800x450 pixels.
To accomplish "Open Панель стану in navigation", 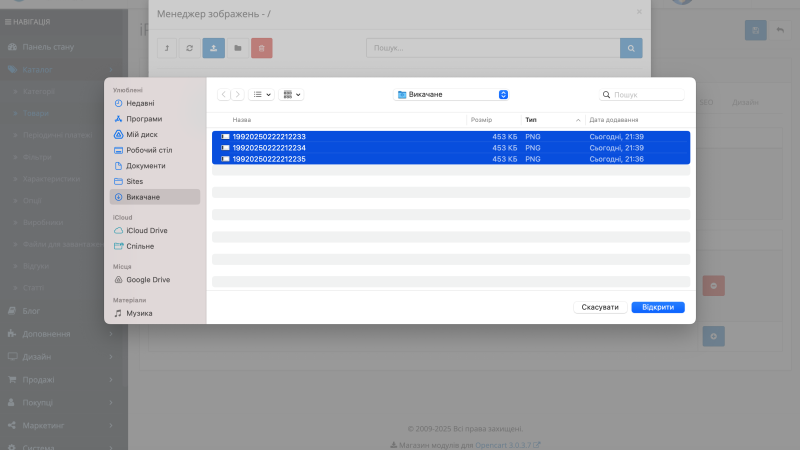I will tap(48, 47).
